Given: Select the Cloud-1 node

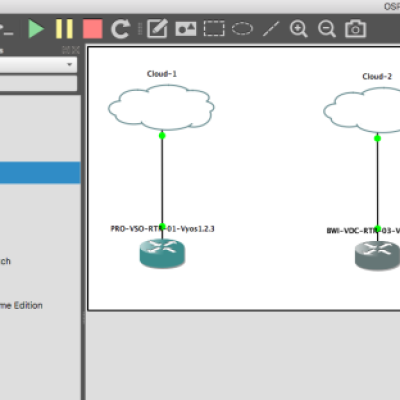Looking at the screenshot, I should (161, 107).
